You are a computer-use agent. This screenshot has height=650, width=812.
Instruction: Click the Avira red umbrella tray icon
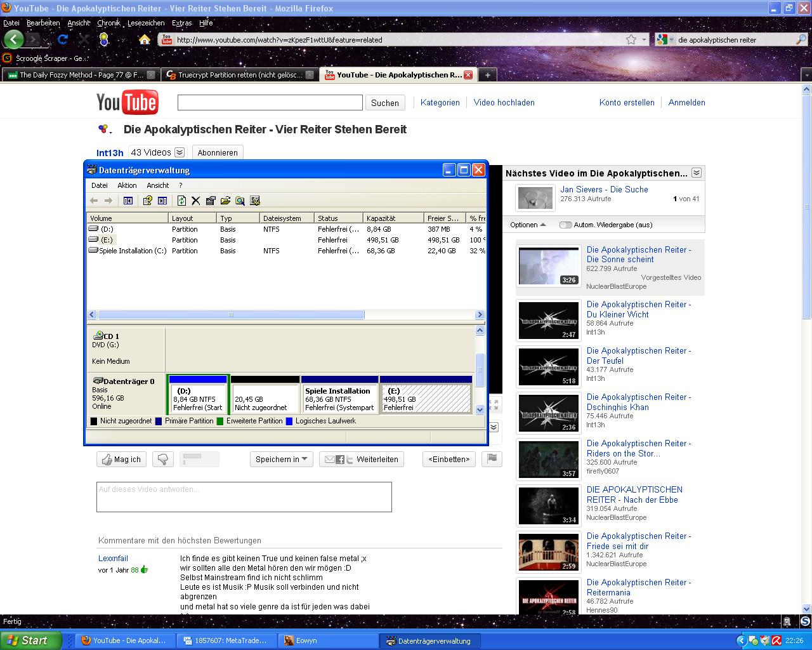click(x=776, y=640)
